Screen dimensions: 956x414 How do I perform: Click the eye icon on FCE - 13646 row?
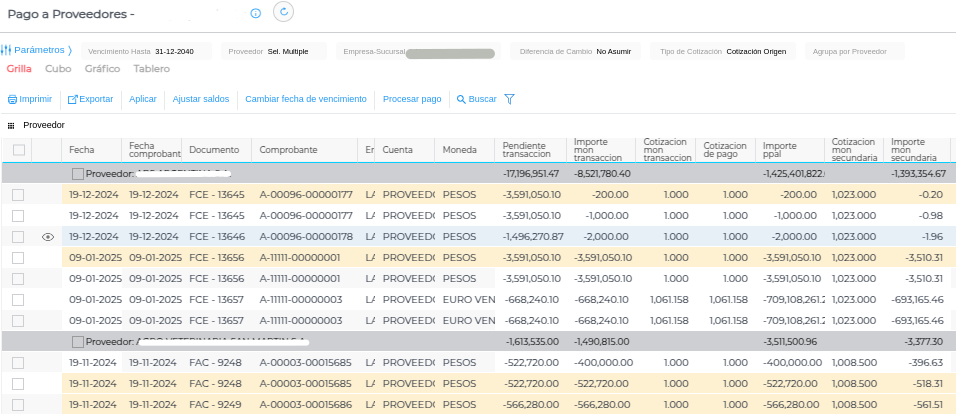[x=47, y=237]
